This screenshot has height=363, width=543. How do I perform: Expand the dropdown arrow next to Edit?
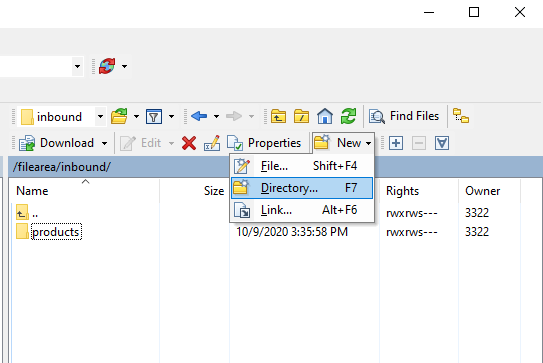171,143
